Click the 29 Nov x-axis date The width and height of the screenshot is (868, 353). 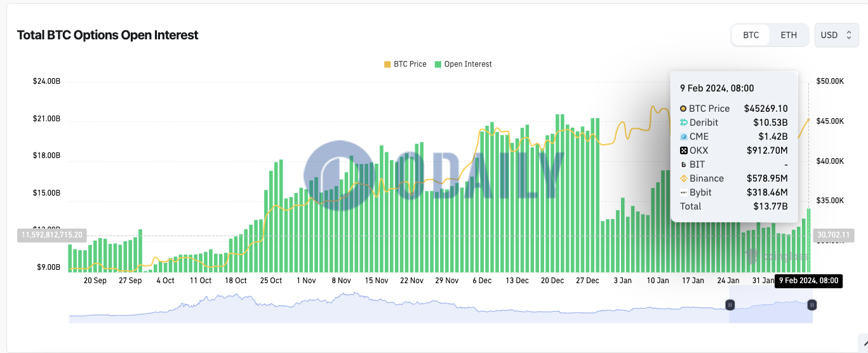(x=447, y=280)
